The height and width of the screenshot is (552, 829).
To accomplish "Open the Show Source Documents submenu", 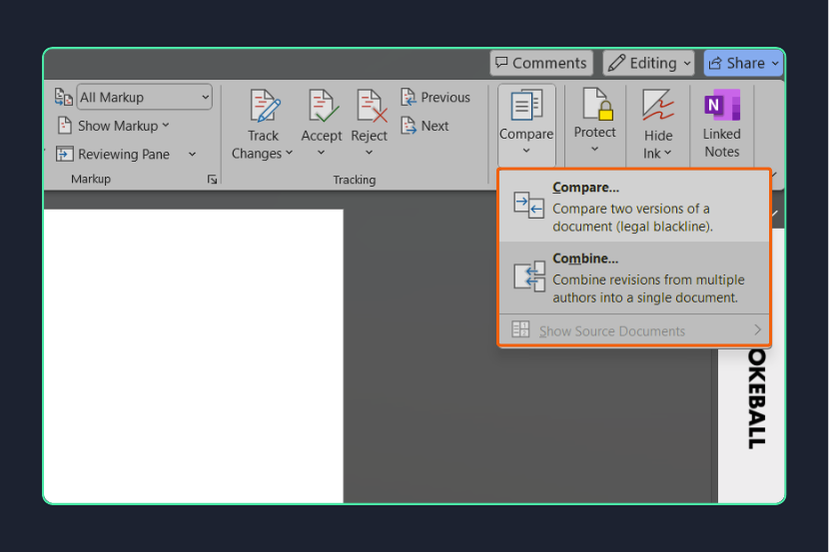I will 634,330.
